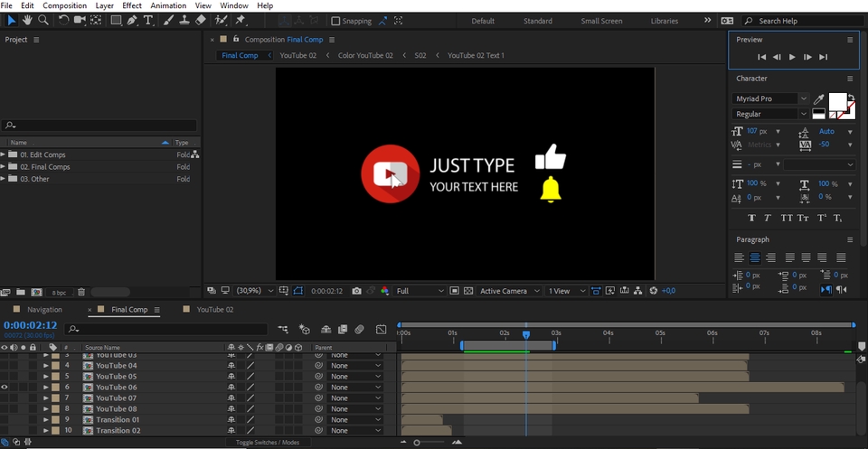Select the Rectangle shape tool
This screenshot has width=868, height=449.
pos(116,21)
